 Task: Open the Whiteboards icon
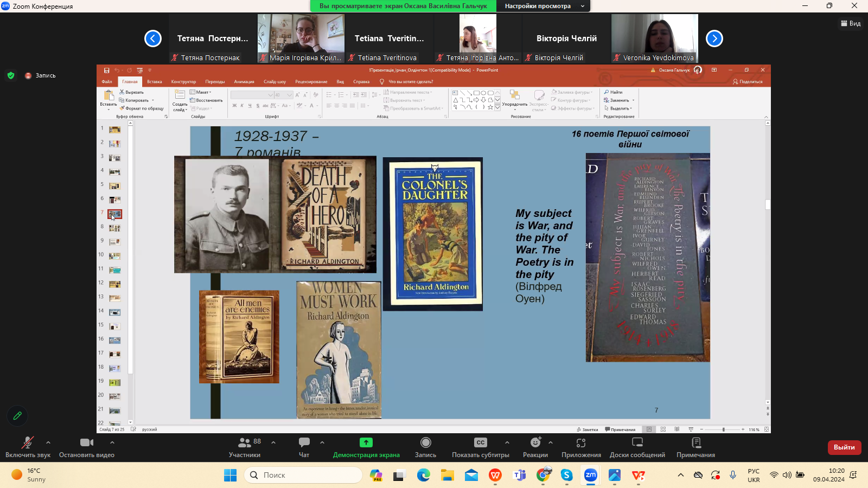[x=637, y=443]
